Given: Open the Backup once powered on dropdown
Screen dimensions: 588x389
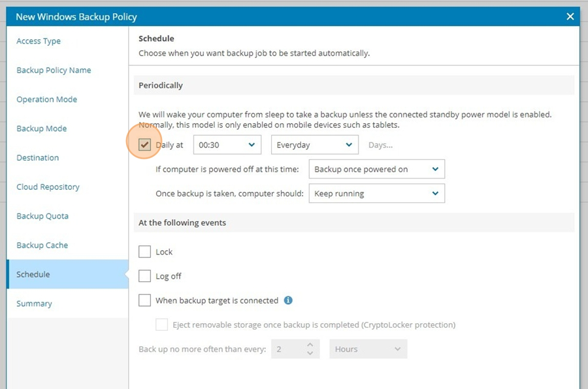Looking at the screenshot, I should coord(377,169).
